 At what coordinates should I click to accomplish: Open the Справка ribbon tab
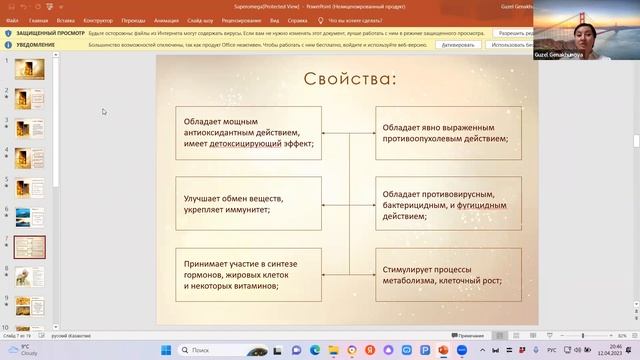click(x=297, y=20)
